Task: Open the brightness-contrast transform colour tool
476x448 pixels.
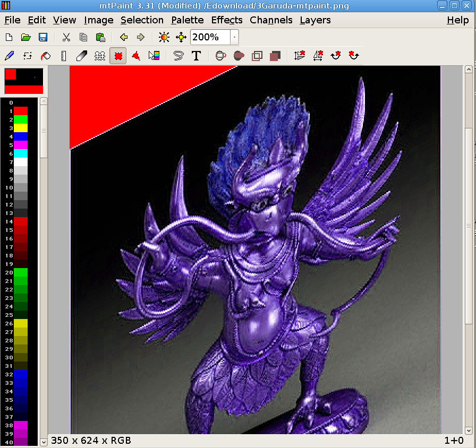Action: pos(164,37)
